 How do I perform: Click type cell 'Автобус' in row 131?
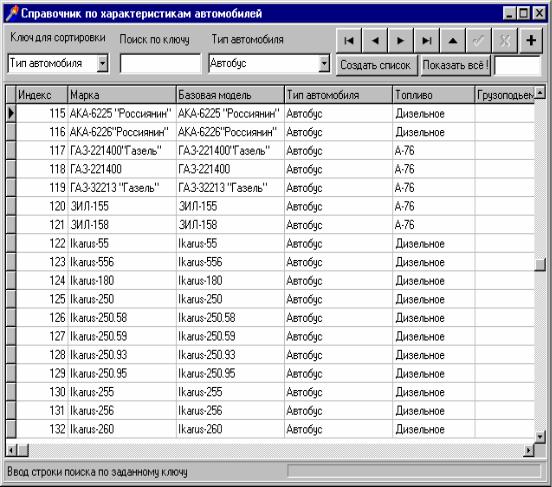[x=338, y=410]
